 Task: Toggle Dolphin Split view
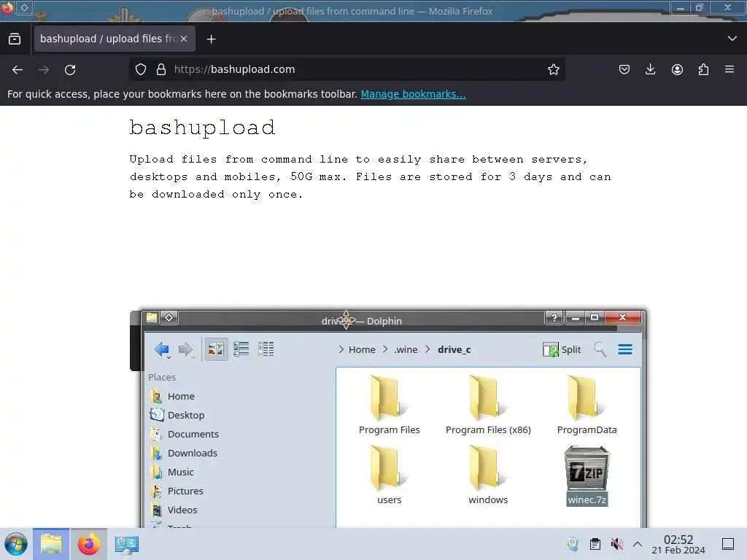point(562,349)
